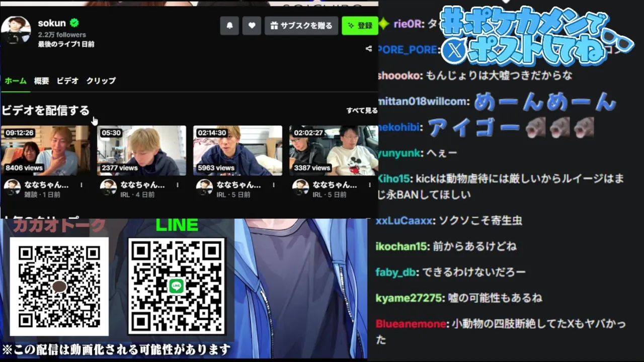Click green diamond badge beside rie0R
644x362 pixels.
384,24
